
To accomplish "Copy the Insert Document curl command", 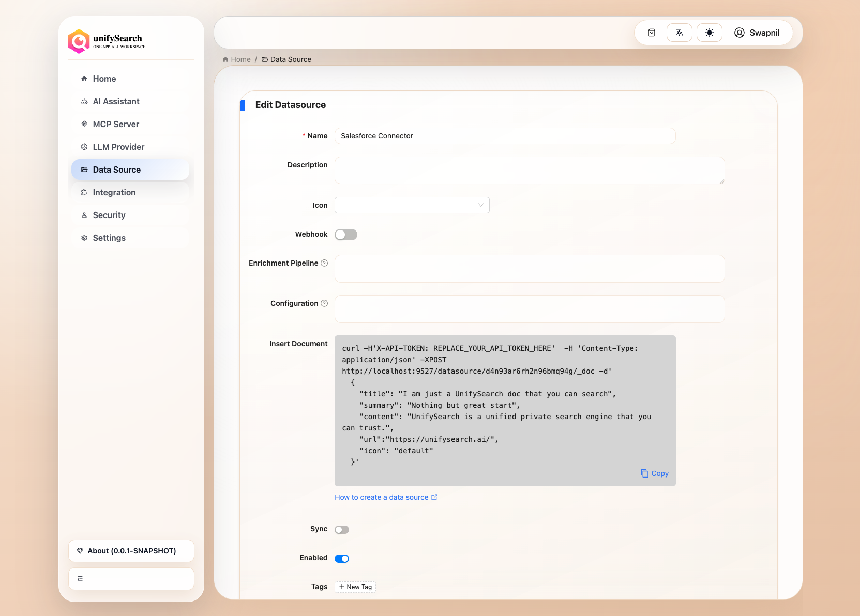I will point(654,473).
